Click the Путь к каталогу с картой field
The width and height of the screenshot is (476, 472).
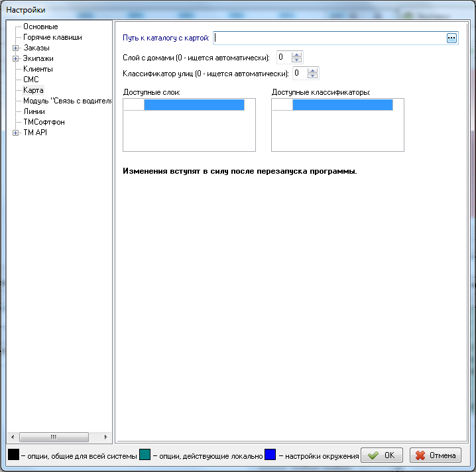tap(328, 38)
